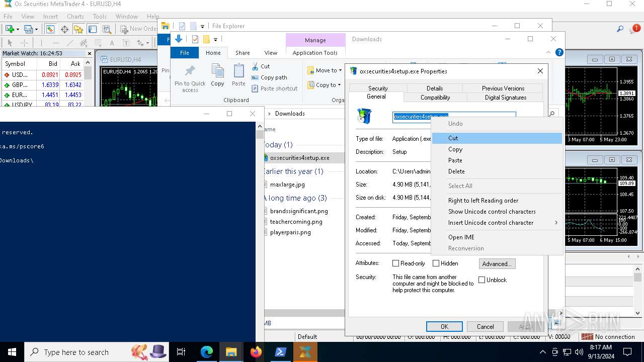Toggle the Market Watch toolbar icon
644x362 pixels.
click(x=50, y=29)
